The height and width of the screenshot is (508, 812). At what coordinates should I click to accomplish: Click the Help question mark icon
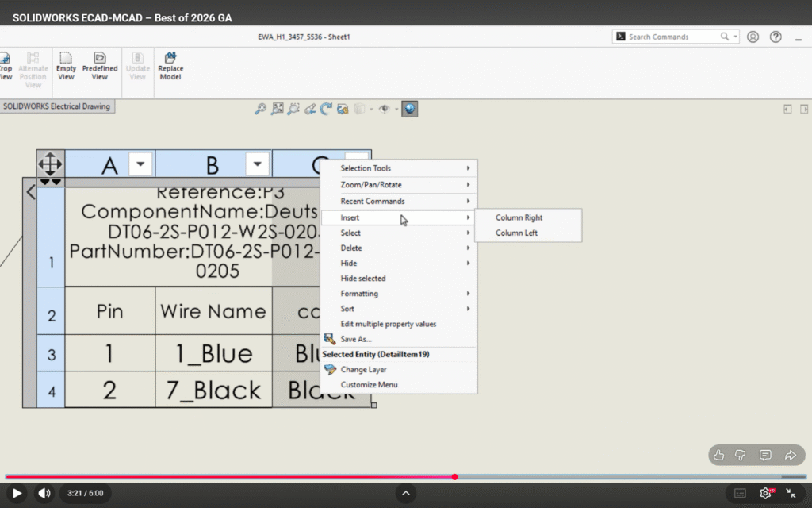pos(776,37)
